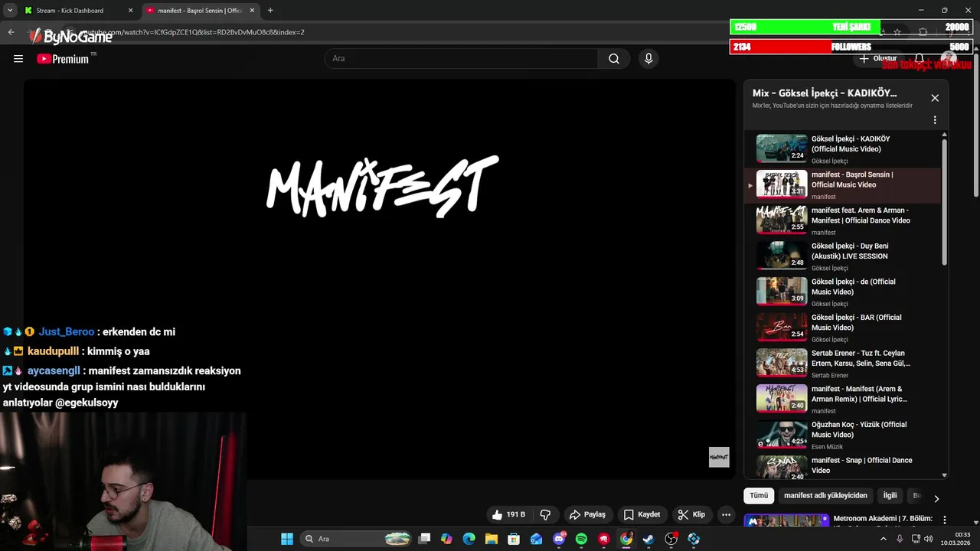Open system tray volume icon

[x=930, y=539]
